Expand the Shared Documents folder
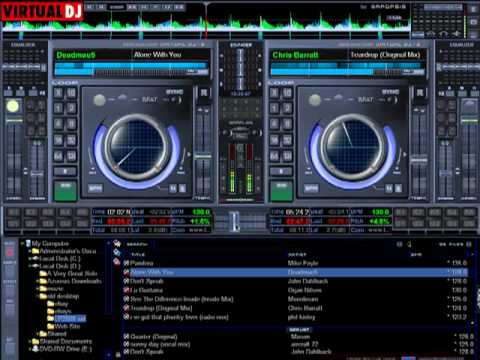 (x=30, y=341)
